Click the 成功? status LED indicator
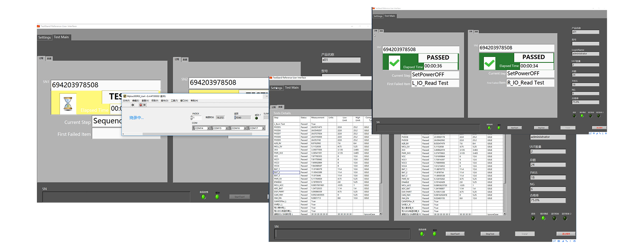The height and width of the screenshot is (252, 644). (257, 118)
